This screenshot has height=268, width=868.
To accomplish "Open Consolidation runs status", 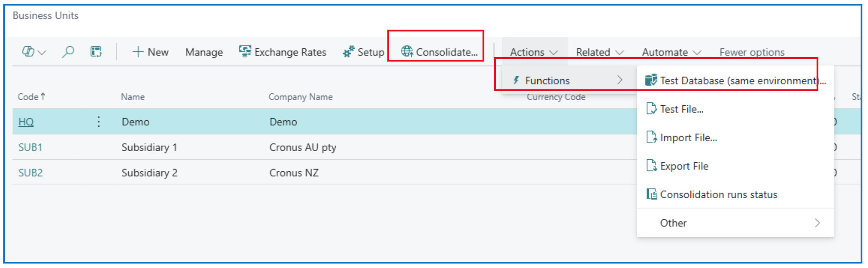I will pyautogui.click(x=718, y=195).
